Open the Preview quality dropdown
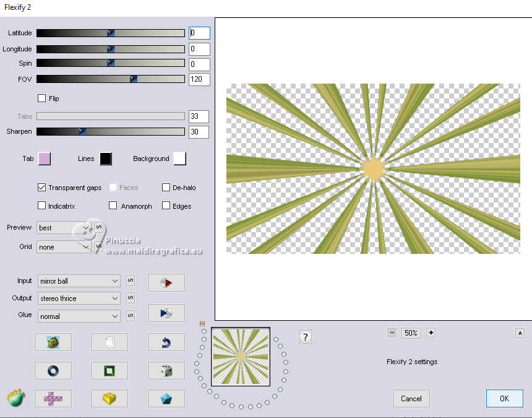 [x=64, y=228]
